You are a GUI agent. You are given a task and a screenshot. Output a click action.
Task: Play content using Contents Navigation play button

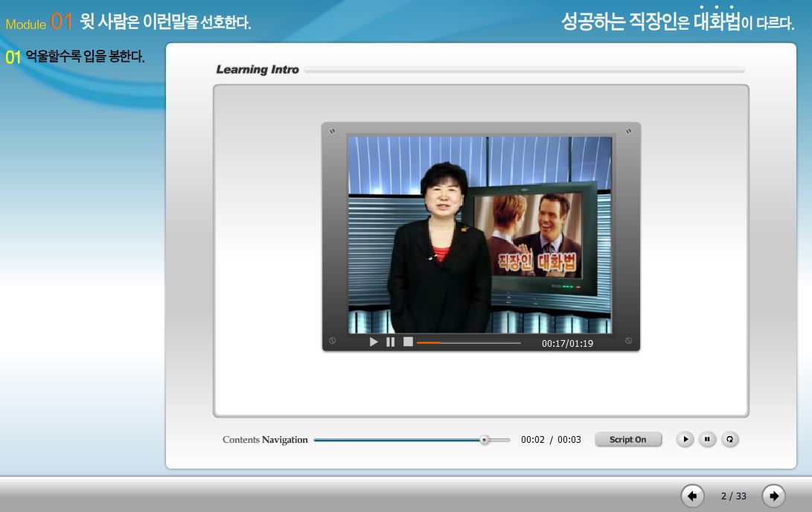pyautogui.click(x=685, y=440)
